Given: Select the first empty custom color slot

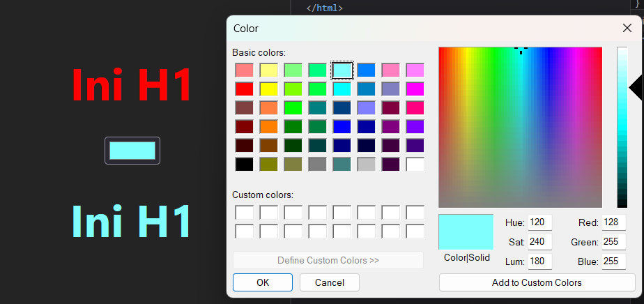Looking at the screenshot, I should (x=245, y=213).
